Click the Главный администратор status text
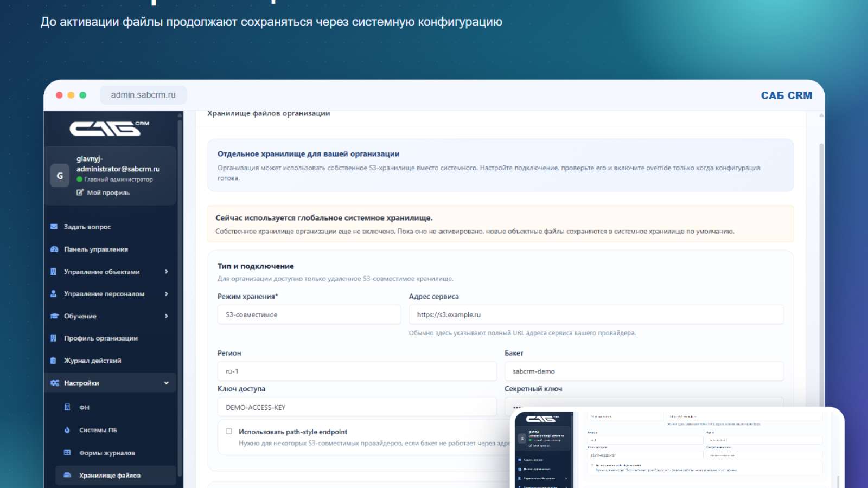 [x=118, y=179]
